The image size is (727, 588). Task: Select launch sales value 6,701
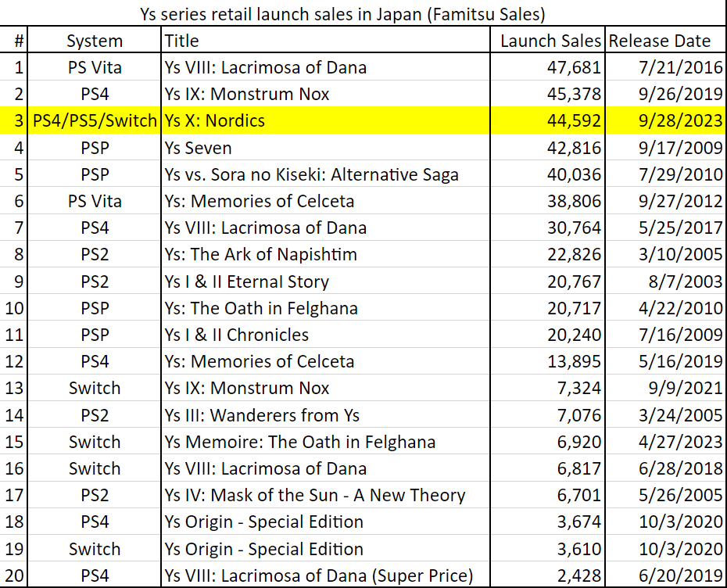[579, 495]
